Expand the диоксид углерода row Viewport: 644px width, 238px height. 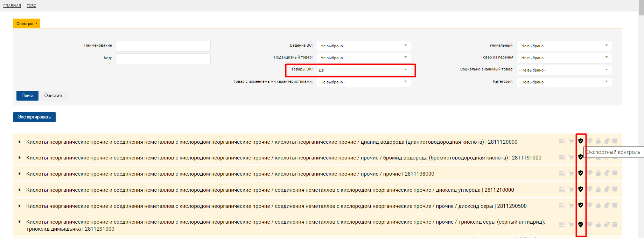pos(20,190)
